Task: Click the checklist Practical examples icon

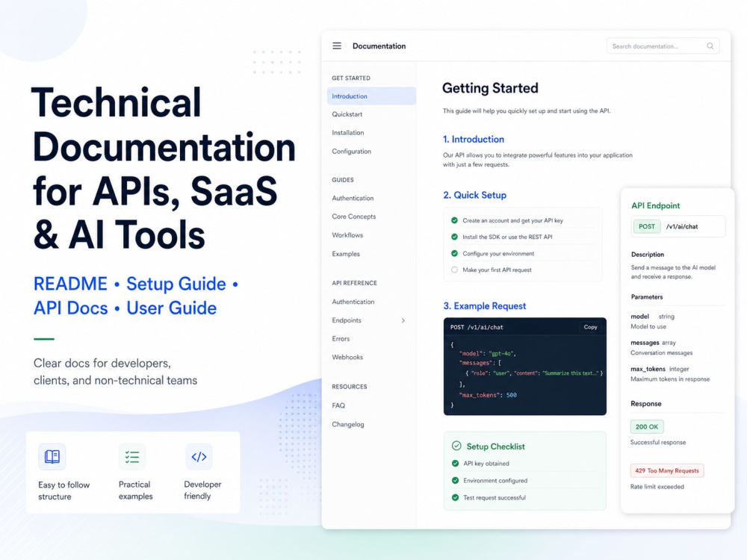Action: [x=132, y=457]
